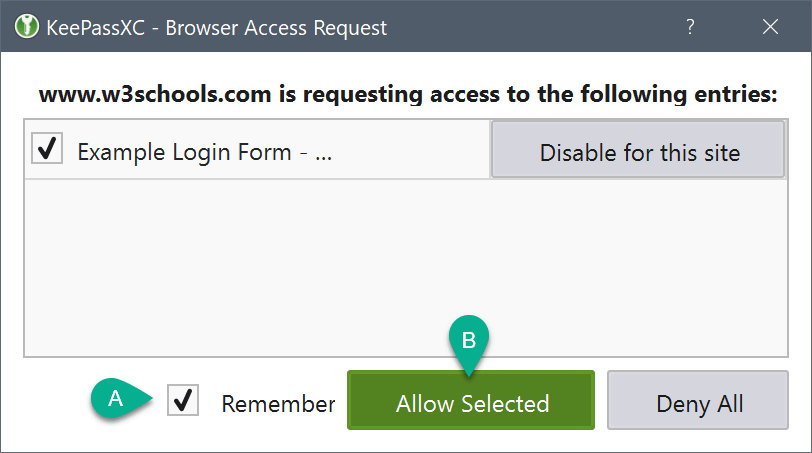
Task: Uncheck the Example Login Form entry checkbox
Action: (45, 151)
